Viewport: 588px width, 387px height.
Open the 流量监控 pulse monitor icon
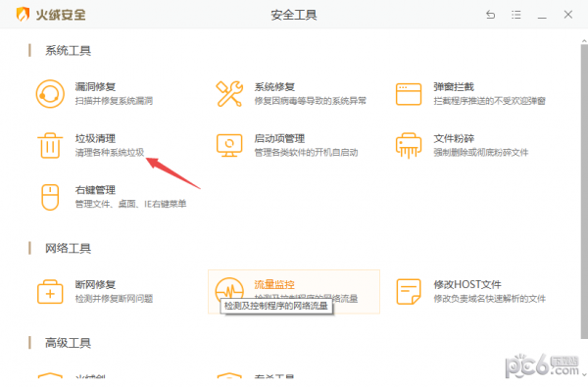tap(229, 289)
